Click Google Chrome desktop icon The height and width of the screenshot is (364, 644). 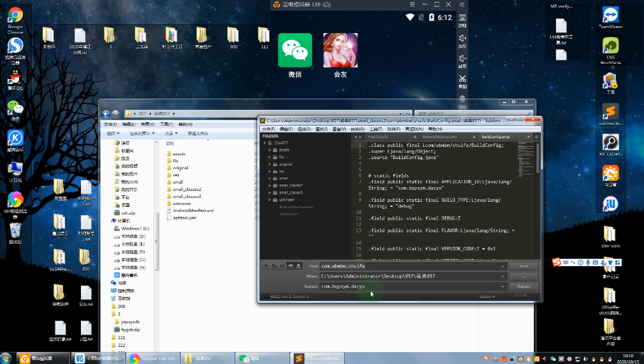pos(15,16)
